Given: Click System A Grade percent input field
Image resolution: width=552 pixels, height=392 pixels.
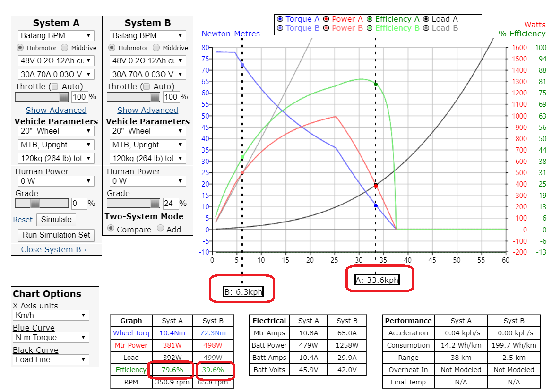Looking at the screenshot, I should click(x=78, y=204).
